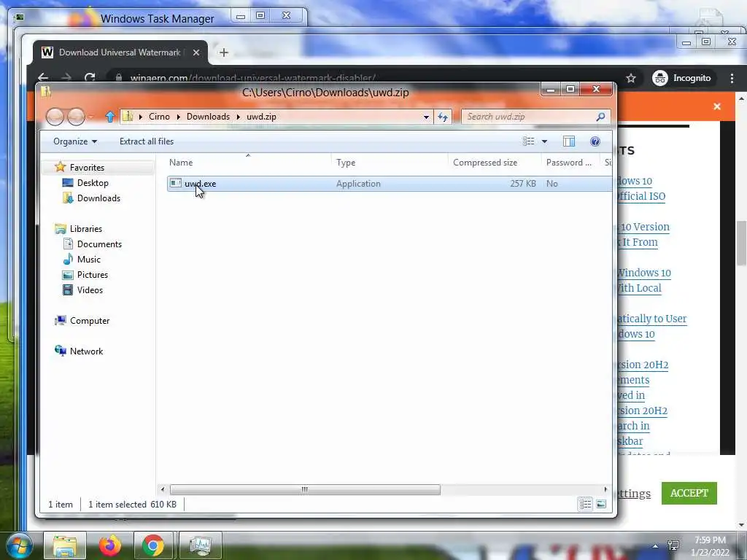Switch to Task Manager taskbar icon

(x=200, y=546)
